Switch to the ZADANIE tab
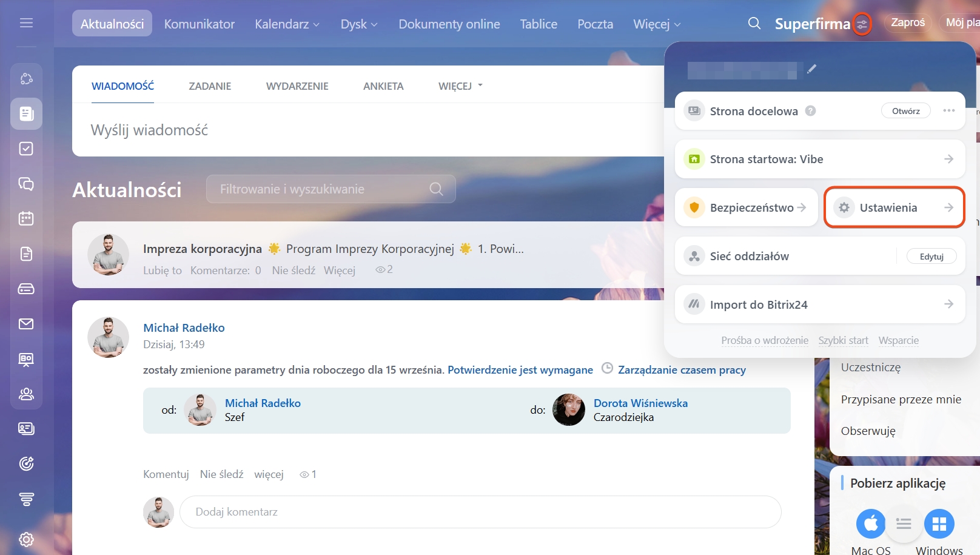This screenshot has width=980, height=555. point(210,86)
